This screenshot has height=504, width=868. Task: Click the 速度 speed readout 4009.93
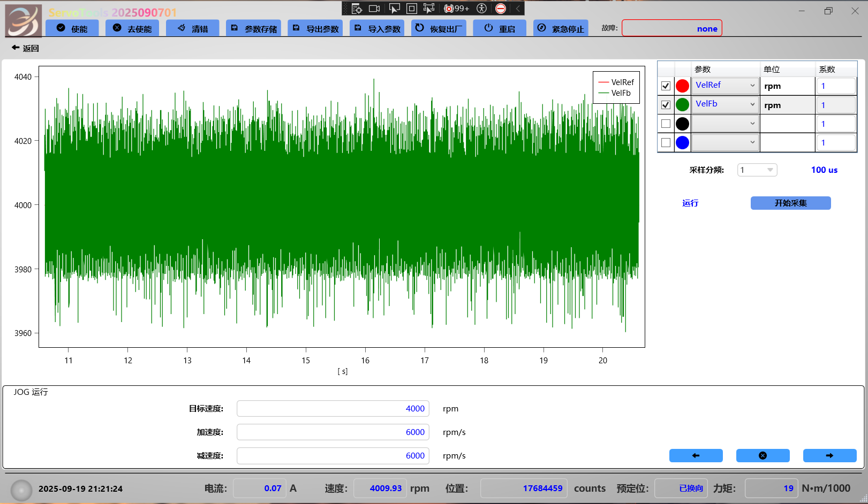pos(380,488)
